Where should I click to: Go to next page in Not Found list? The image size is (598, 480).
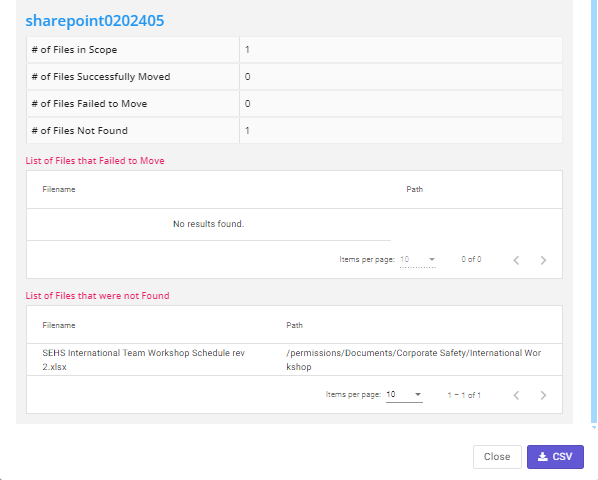(x=543, y=395)
